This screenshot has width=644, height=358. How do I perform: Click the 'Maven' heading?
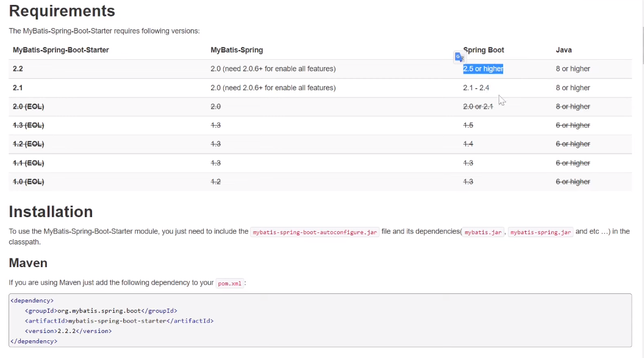(x=28, y=263)
